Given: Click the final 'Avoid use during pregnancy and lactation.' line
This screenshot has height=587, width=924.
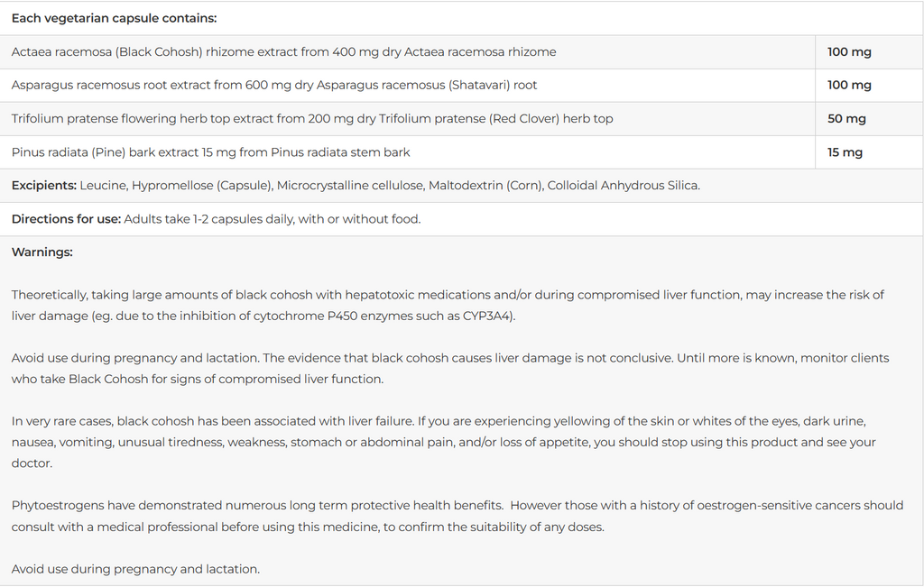Looking at the screenshot, I should coord(135,569).
